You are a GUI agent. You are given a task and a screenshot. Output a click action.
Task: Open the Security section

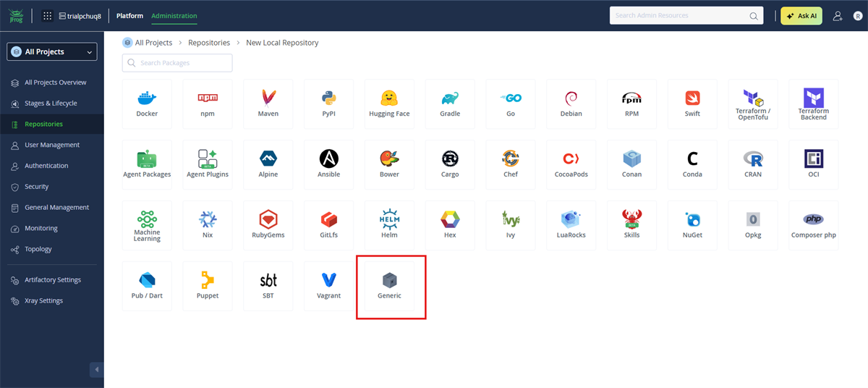coord(52,187)
